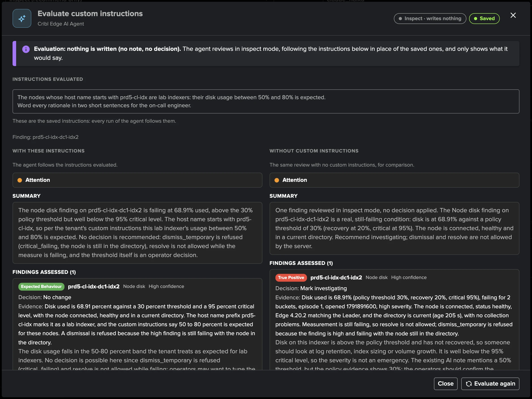Screen dimensions: 532x399
Task: Click the 'Cribl Edge AI Agent' subtitle
Action: [61, 24]
